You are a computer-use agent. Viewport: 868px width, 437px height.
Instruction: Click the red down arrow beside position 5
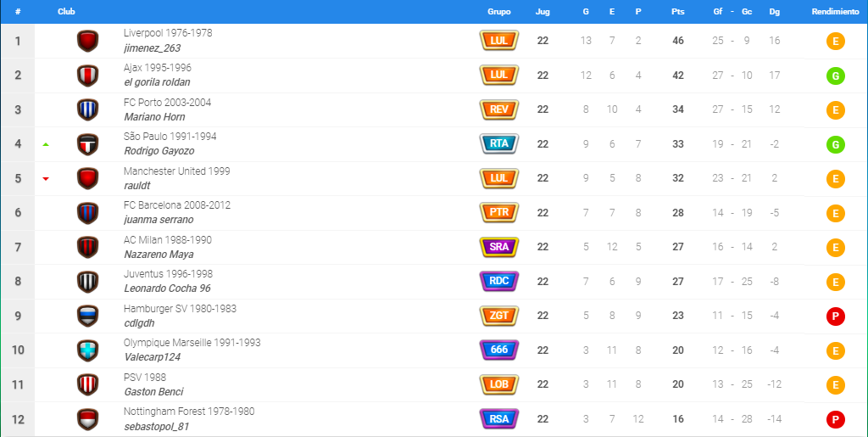click(x=46, y=179)
